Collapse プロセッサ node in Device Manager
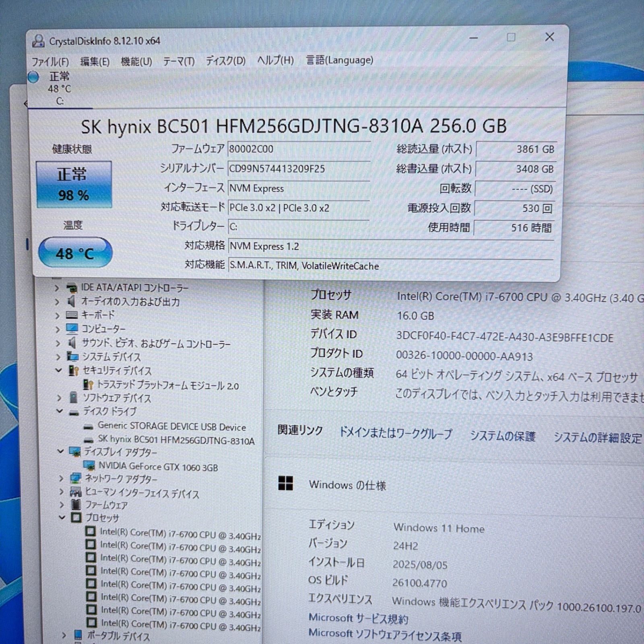This screenshot has width=644, height=644. click(x=62, y=518)
